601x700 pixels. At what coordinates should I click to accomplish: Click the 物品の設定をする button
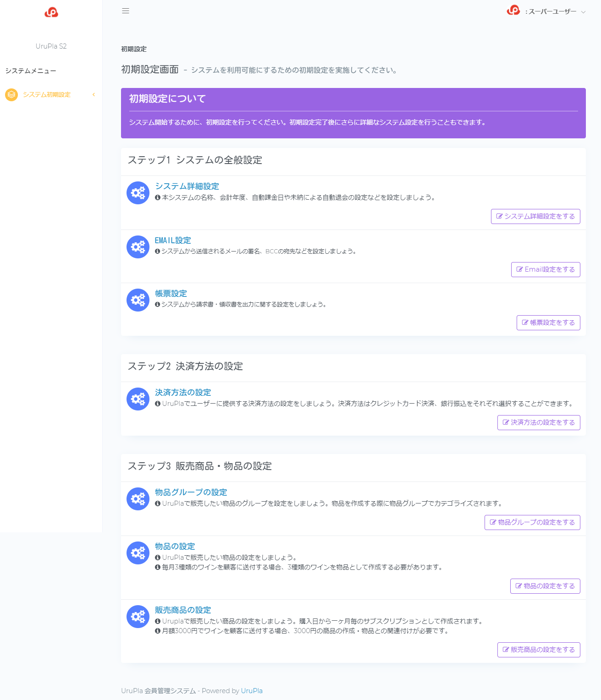point(545,586)
